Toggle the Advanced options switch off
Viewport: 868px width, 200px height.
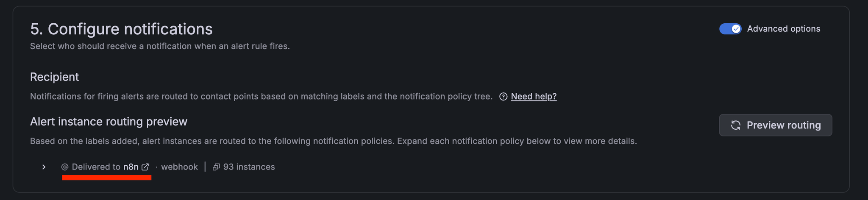click(730, 29)
